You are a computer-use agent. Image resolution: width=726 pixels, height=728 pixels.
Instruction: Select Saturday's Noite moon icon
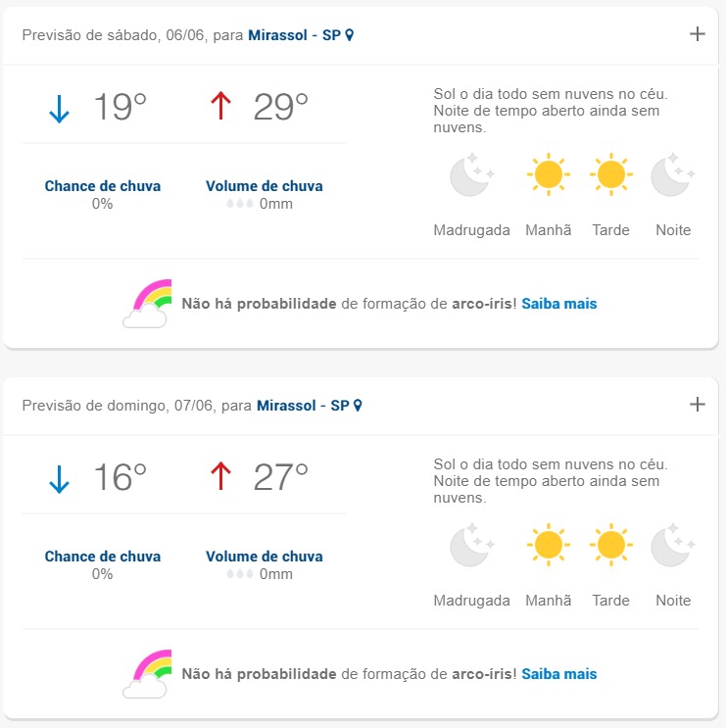pos(673,174)
